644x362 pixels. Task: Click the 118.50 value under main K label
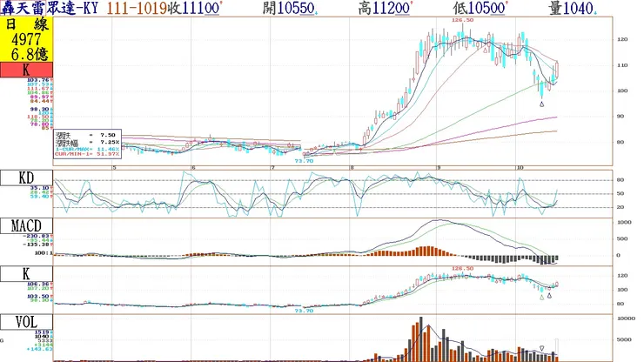click(37, 117)
